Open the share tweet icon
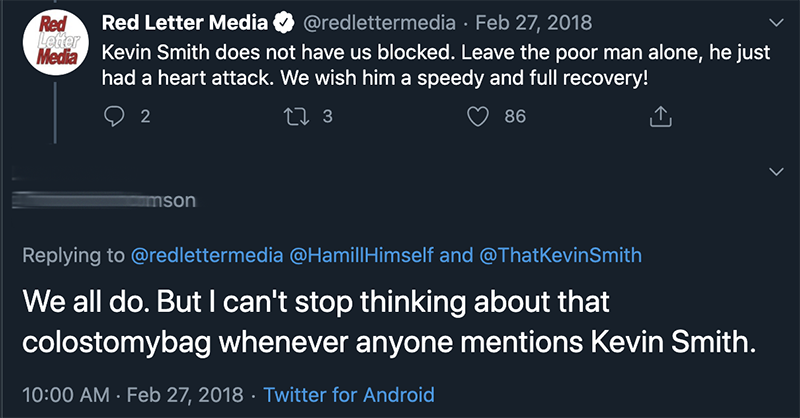 coord(661,116)
